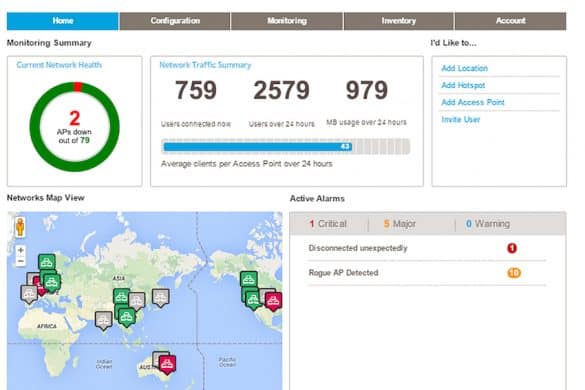Open the red Disconnected unexpectedly count badge

pos(512,248)
